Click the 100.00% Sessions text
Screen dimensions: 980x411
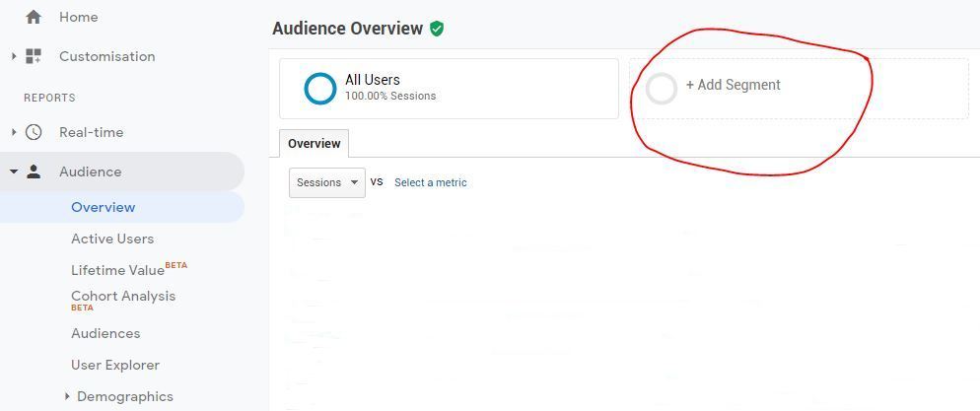coord(390,97)
